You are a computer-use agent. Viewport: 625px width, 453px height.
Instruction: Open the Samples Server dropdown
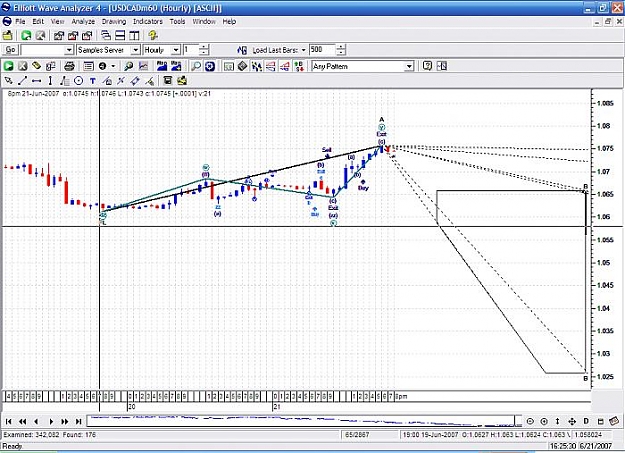pyautogui.click(x=136, y=50)
